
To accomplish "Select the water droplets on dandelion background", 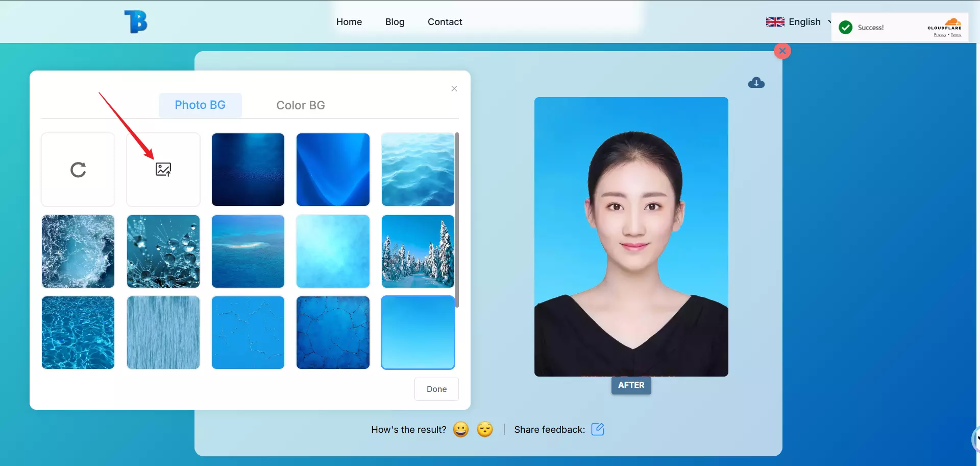I will point(163,251).
